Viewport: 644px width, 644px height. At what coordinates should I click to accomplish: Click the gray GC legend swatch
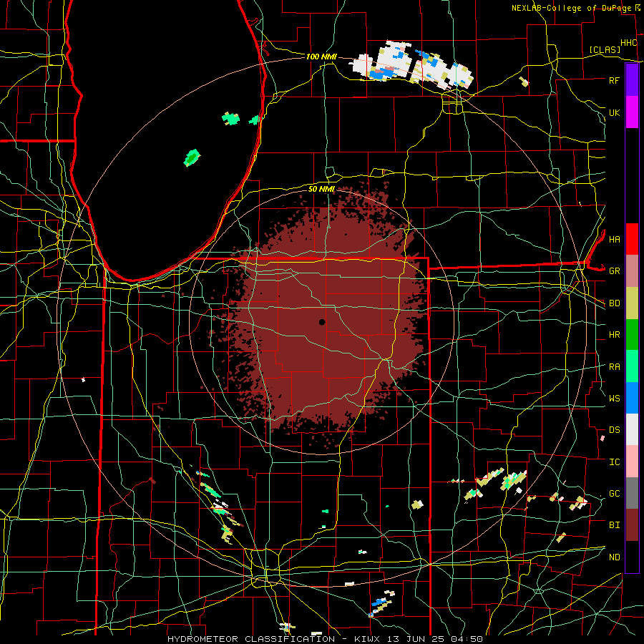coord(632,493)
